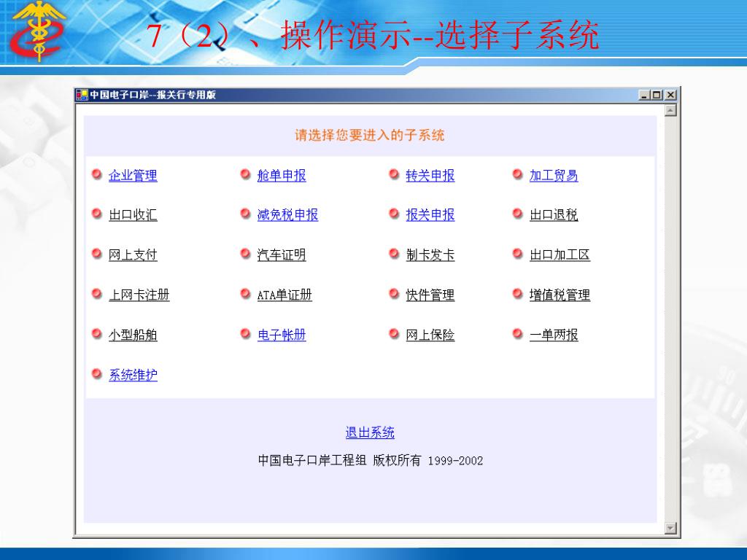Click red bullet icon beside 减免税申报
Image resolution: width=747 pixels, height=560 pixels.
(x=245, y=214)
